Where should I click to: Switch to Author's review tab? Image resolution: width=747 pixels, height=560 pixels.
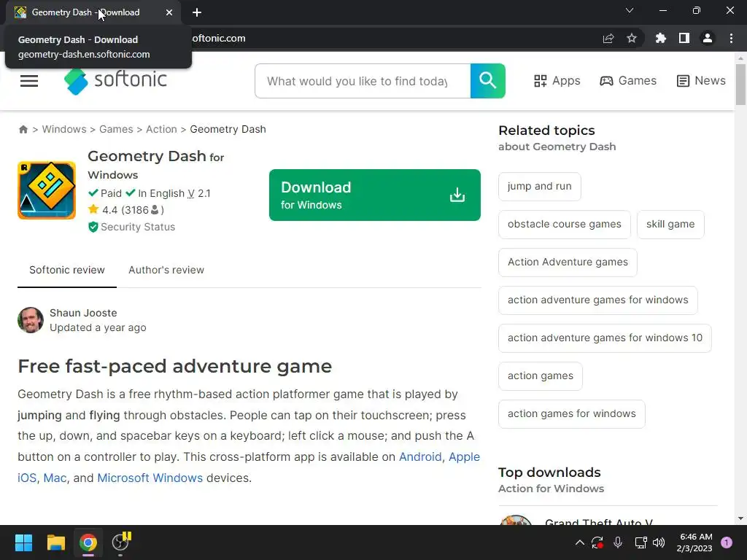coord(166,270)
